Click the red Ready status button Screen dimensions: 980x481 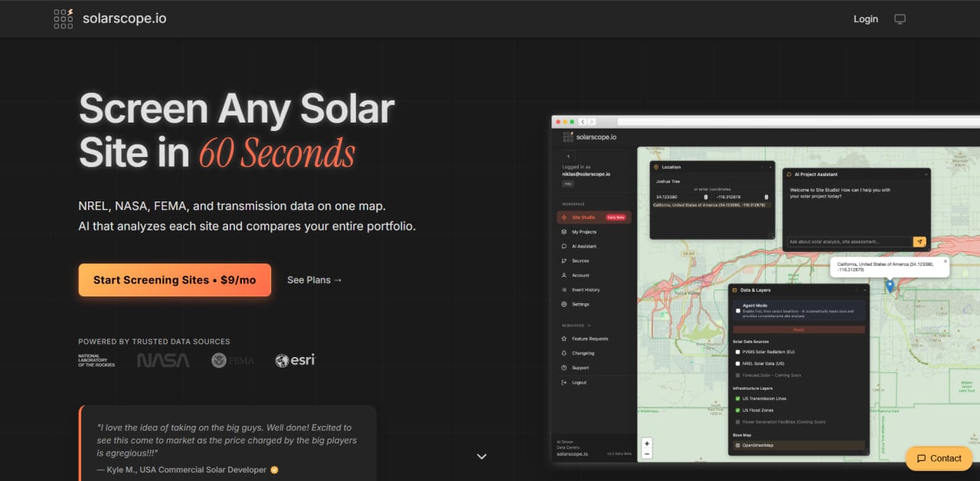799,329
